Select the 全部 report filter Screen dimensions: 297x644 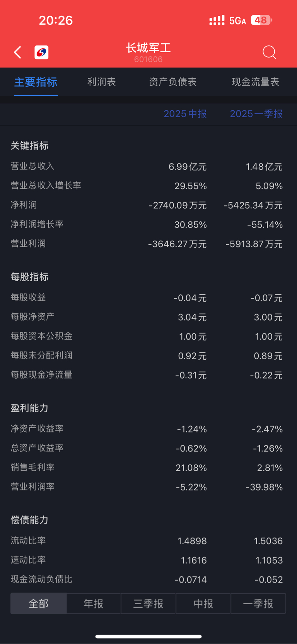[39, 603]
